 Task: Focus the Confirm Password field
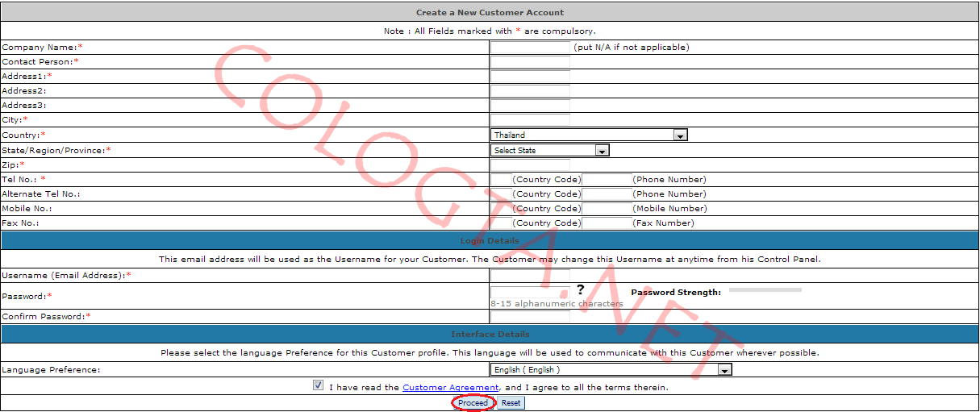tap(530, 316)
